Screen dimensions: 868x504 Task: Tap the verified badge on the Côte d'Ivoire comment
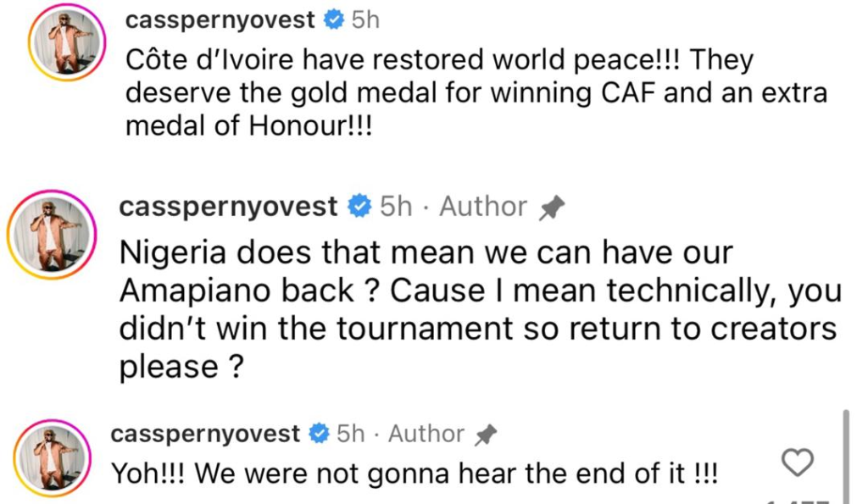tap(334, 21)
